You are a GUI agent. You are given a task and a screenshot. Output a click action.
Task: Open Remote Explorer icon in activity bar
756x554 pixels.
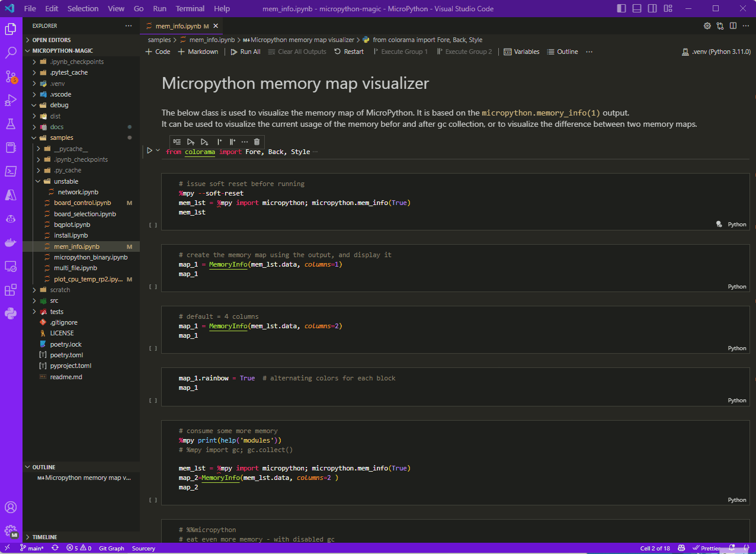[11, 266]
